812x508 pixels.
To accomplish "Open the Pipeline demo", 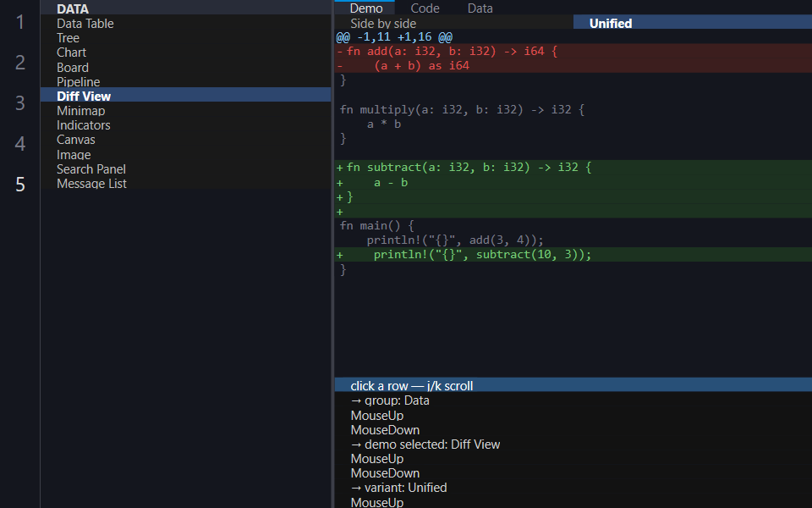I will pos(185,81).
